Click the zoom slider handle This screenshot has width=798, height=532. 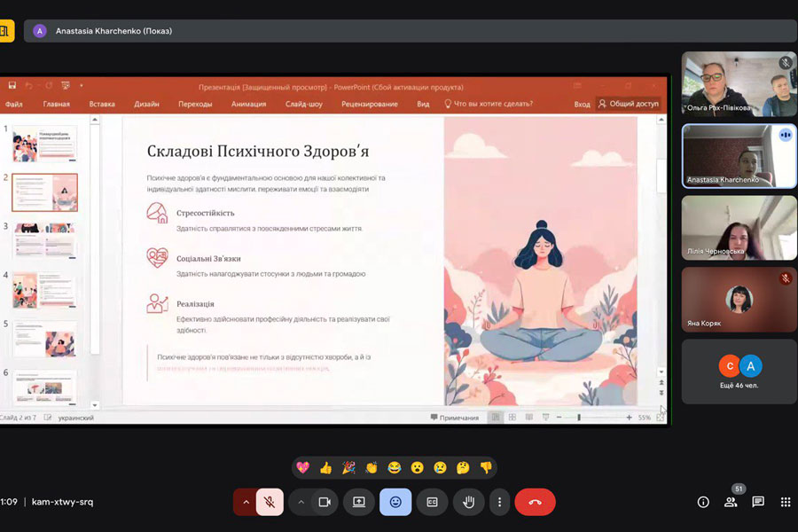(579, 418)
